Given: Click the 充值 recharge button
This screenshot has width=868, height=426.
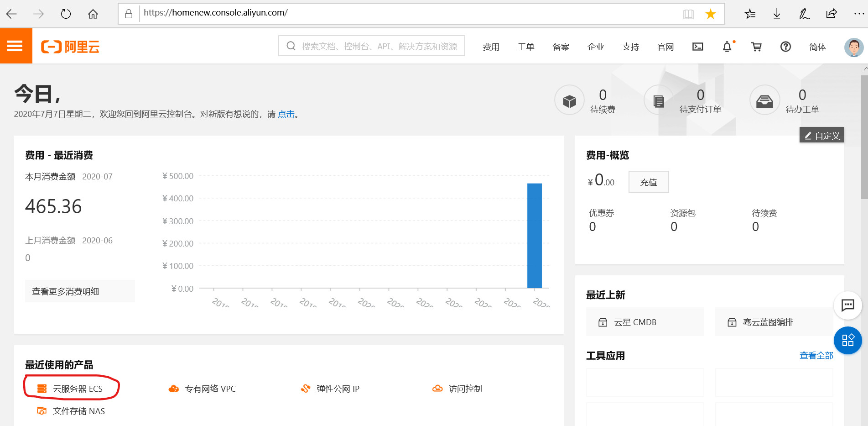Looking at the screenshot, I should pos(649,182).
